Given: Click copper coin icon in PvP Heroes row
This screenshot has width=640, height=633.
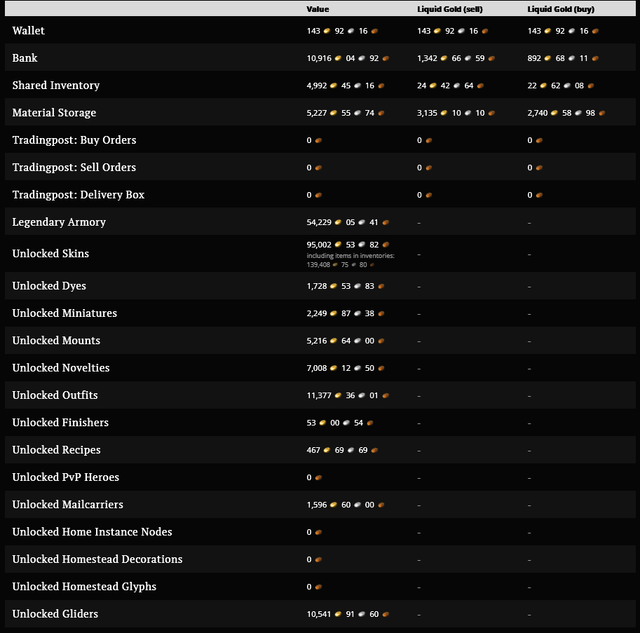Looking at the screenshot, I should pos(318,478).
